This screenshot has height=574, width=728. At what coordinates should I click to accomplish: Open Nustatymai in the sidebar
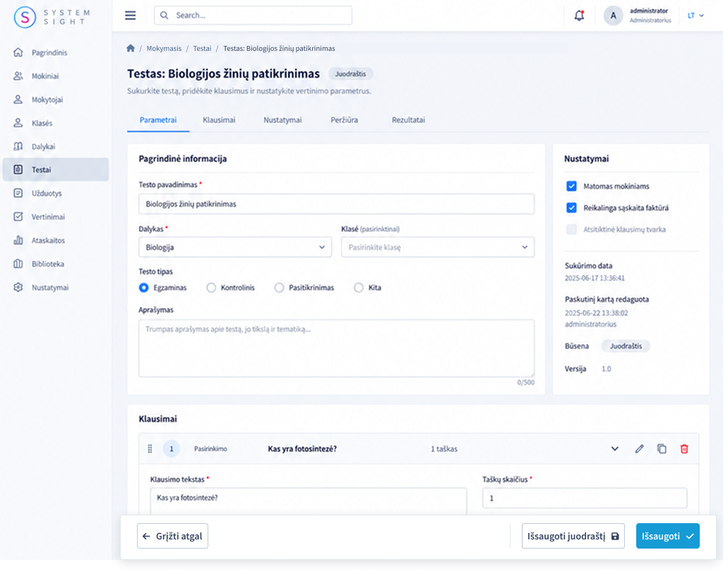(56, 287)
